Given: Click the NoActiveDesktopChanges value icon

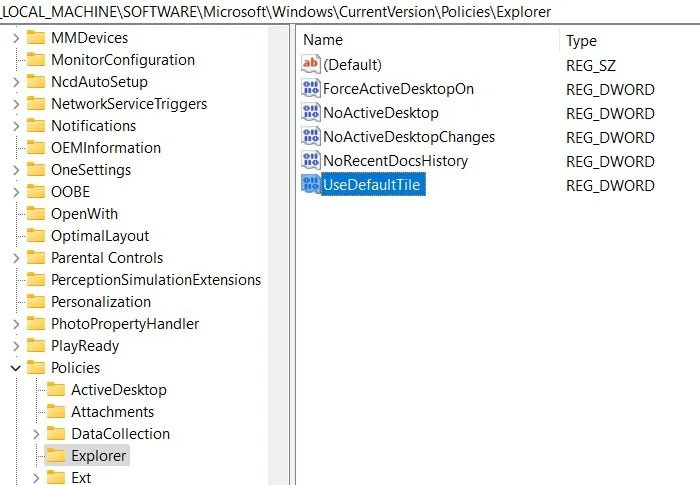Looking at the screenshot, I should coord(310,136).
